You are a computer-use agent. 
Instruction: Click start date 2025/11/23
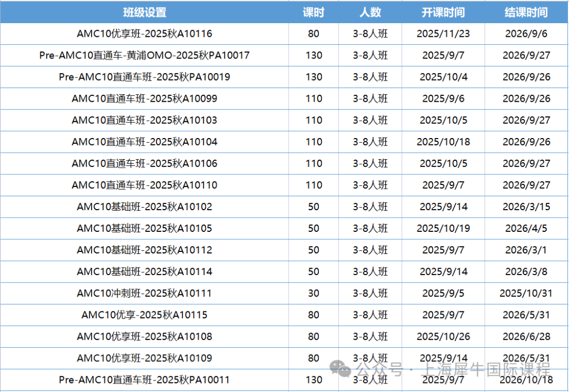(x=443, y=34)
